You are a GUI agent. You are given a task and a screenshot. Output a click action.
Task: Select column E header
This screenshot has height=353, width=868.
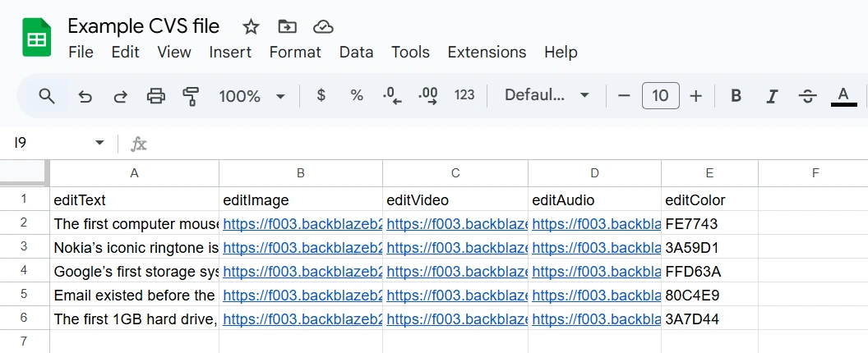pos(709,173)
